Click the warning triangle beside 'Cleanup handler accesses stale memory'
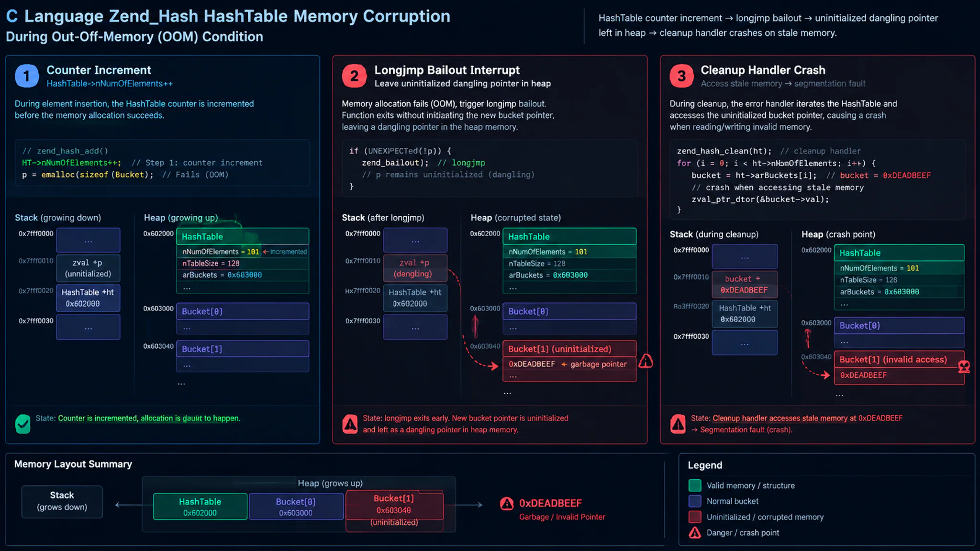The width and height of the screenshot is (980, 551). tap(678, 424)
